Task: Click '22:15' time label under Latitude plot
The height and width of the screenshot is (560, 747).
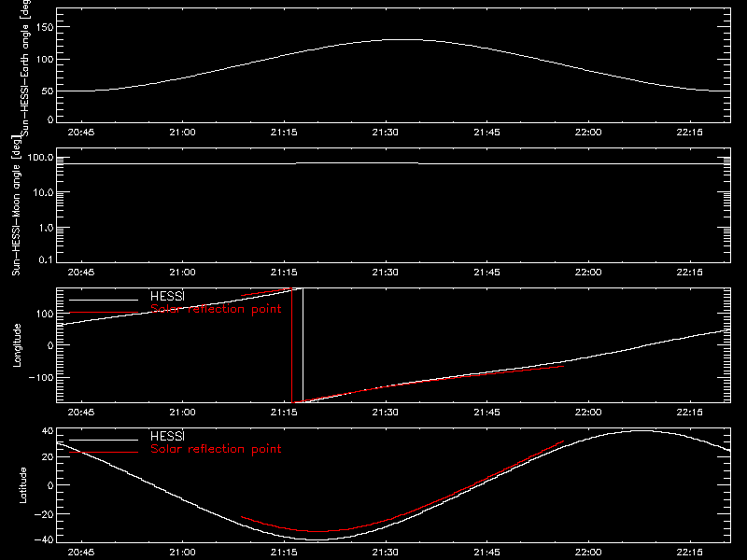Action: 689,553
